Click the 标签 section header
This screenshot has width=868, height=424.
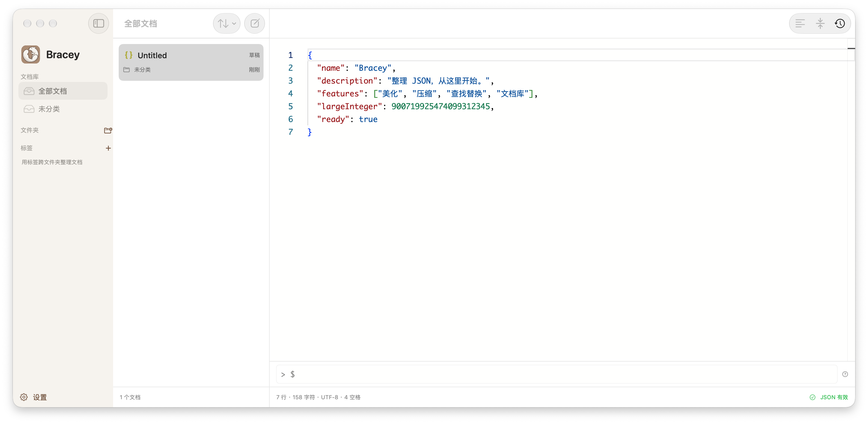coord(27,148)
